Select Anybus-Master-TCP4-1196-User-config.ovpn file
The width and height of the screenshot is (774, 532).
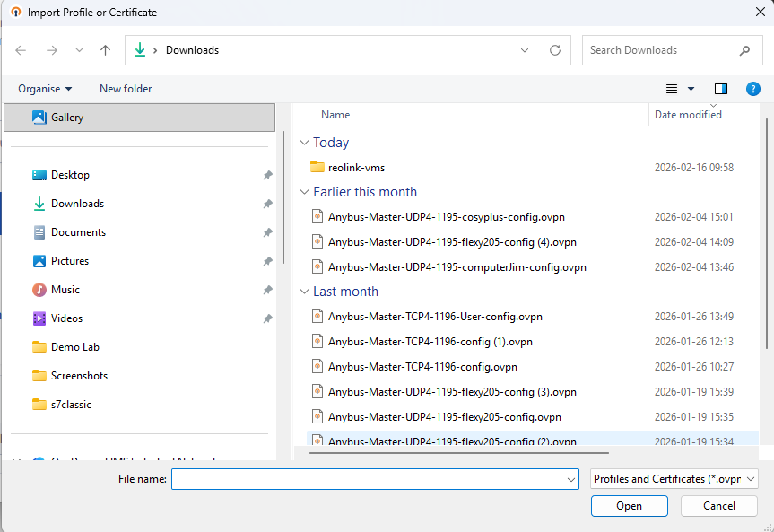point(435,317)
